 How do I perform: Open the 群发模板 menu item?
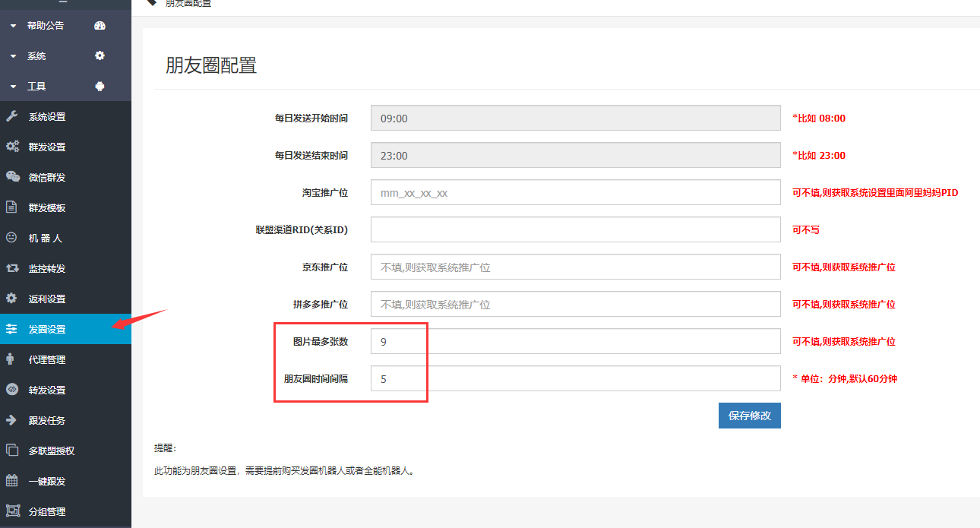point(47,208)
